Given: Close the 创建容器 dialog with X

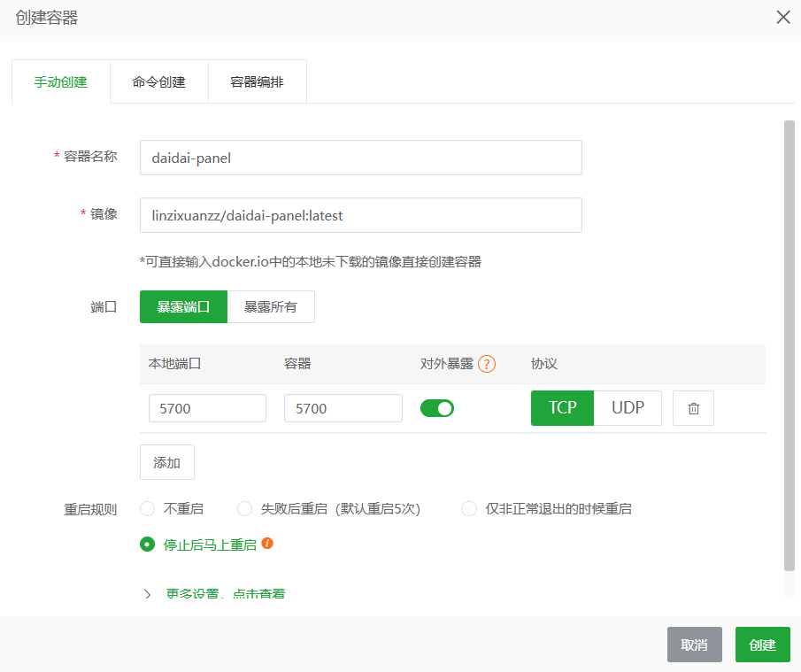Looking at the screenshot, I should tap(783, 18).
